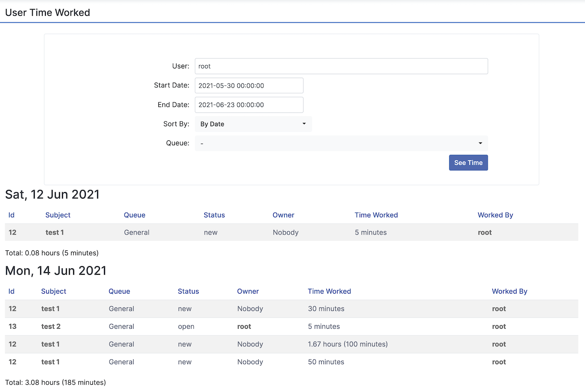Click the Worked By column header
Viewport: 585px width, 392px height.
pos(495,215)
